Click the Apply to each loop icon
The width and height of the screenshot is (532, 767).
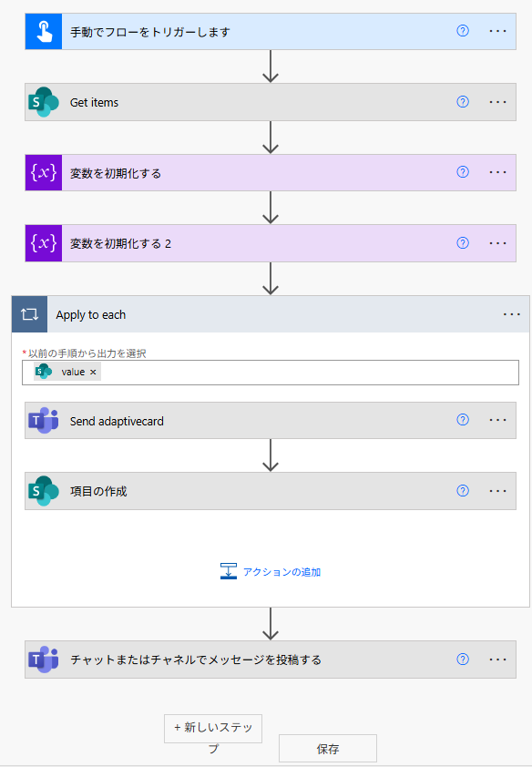coord(29,314)
